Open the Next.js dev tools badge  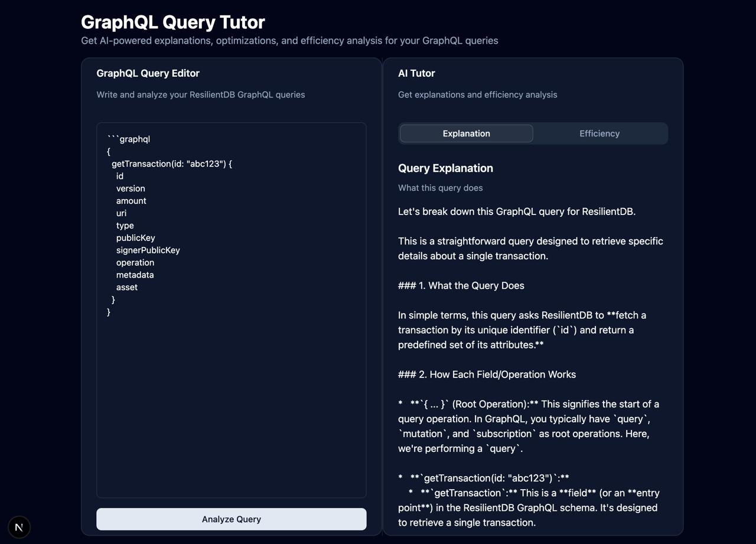(x=19, y=527)
